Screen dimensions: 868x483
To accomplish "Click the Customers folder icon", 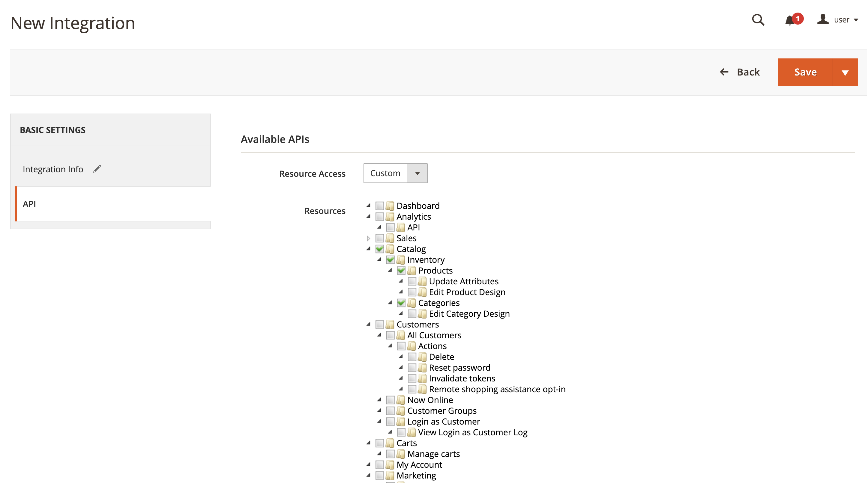I will (390, 324).
